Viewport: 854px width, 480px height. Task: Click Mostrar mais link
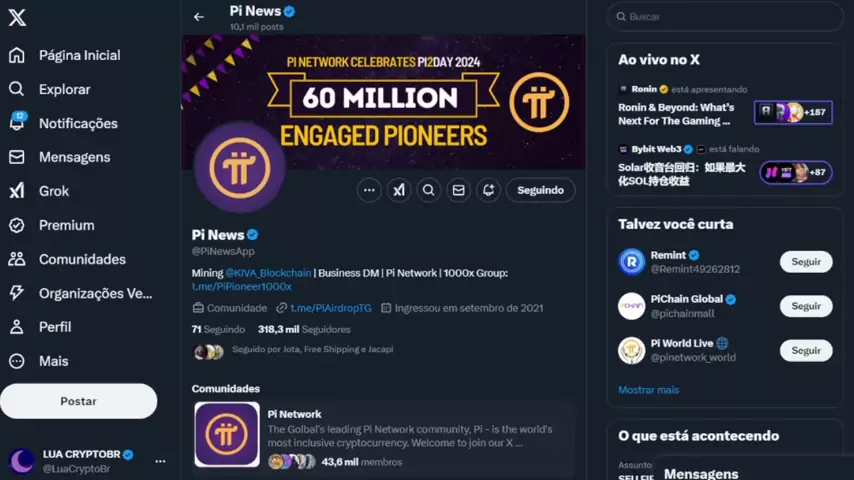(648, 390)
